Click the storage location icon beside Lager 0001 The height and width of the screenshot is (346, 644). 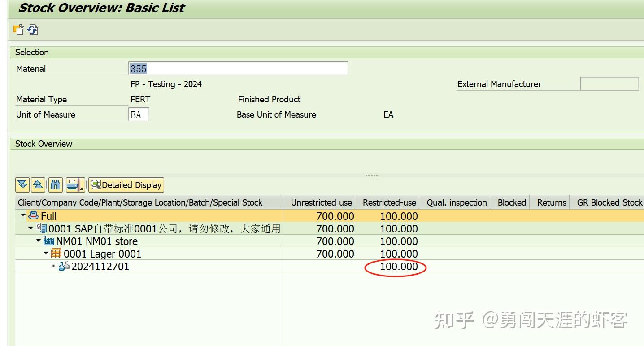pyautogui.click(x=56, y=253)
